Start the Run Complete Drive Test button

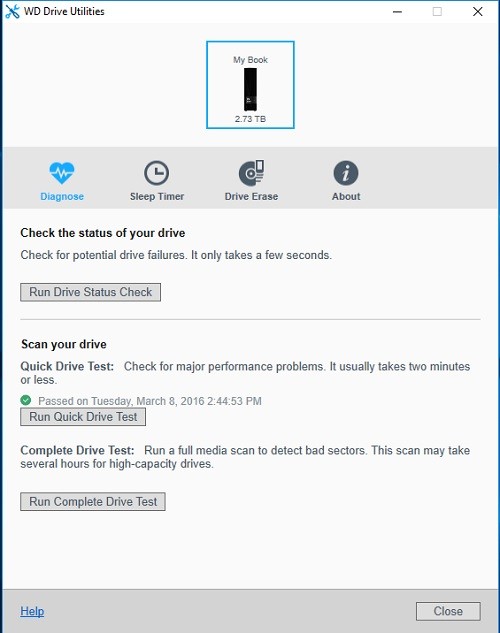93,501
